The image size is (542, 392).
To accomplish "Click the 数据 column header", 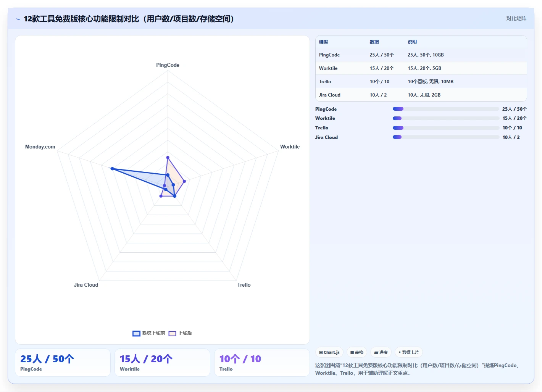I will (374, 42).
